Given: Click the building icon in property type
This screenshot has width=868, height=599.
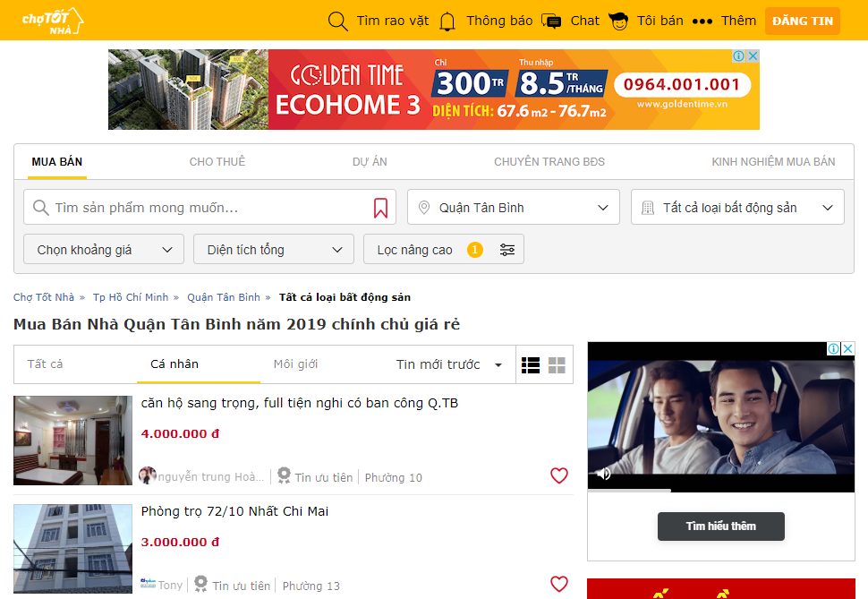Looking at the screenshot, I should pyautogui.click(x=647, y=208).
